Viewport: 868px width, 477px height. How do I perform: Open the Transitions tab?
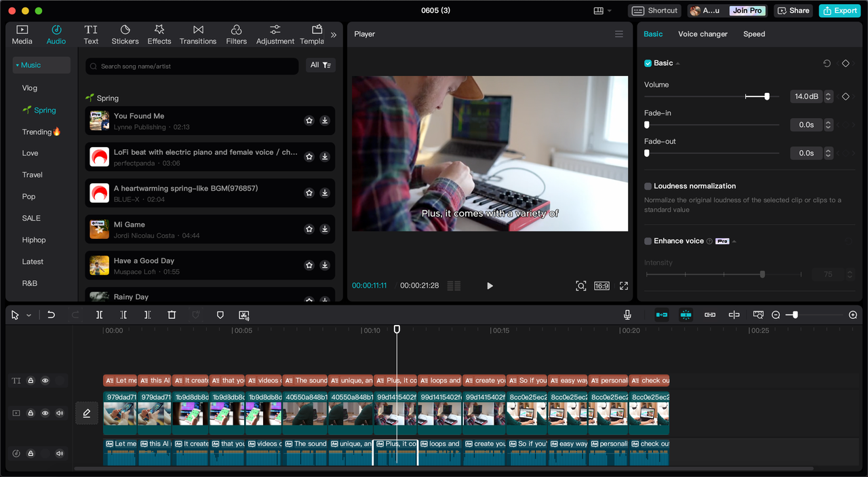pyautogui.click(x=198, y=35)
